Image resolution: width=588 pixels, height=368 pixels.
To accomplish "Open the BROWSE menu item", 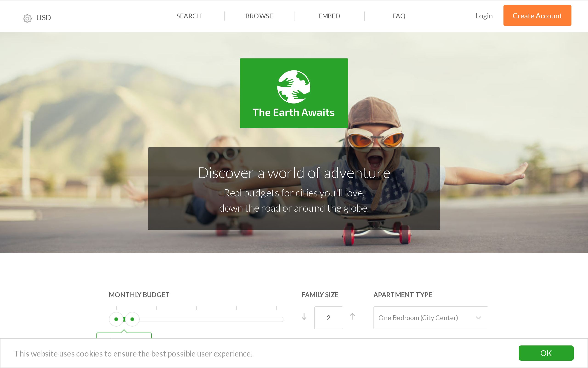I will point(259,16).
